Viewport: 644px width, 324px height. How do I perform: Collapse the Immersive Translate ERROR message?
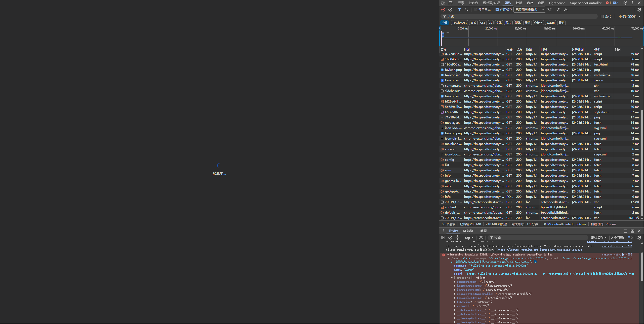[x=448, y=254]
